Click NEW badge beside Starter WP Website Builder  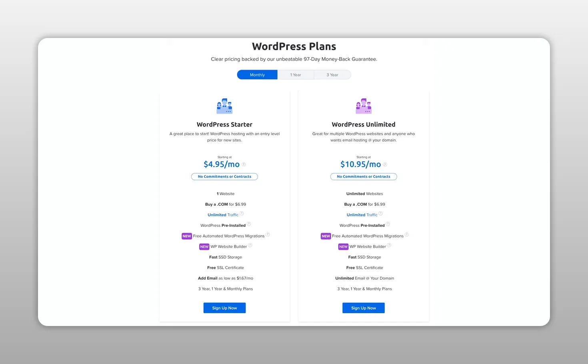204,247
